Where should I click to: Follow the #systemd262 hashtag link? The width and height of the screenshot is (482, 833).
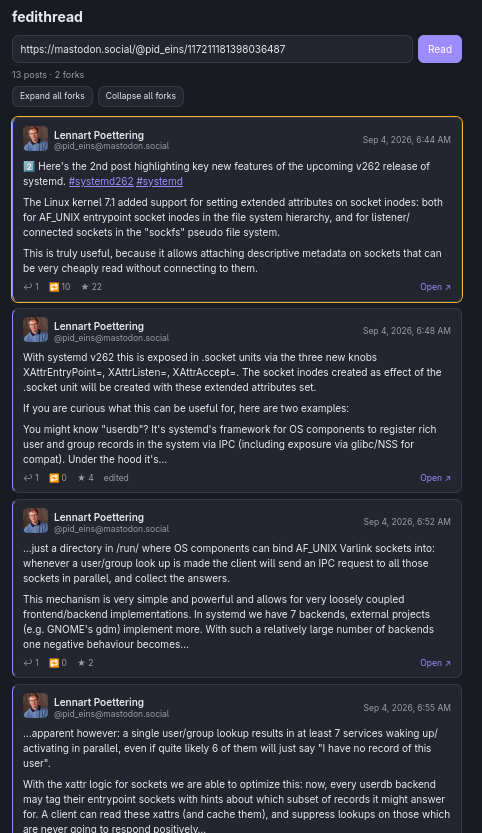tap(101, 182)
